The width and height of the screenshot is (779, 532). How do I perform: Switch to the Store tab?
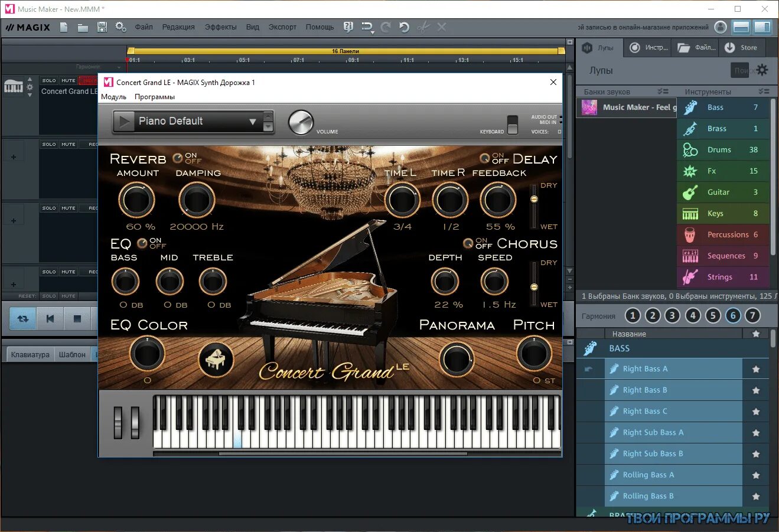pyautogui.click(x=741, y=48)
